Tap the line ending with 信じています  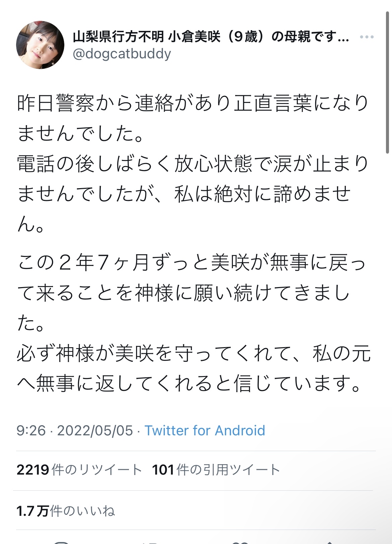click(189, 383)
